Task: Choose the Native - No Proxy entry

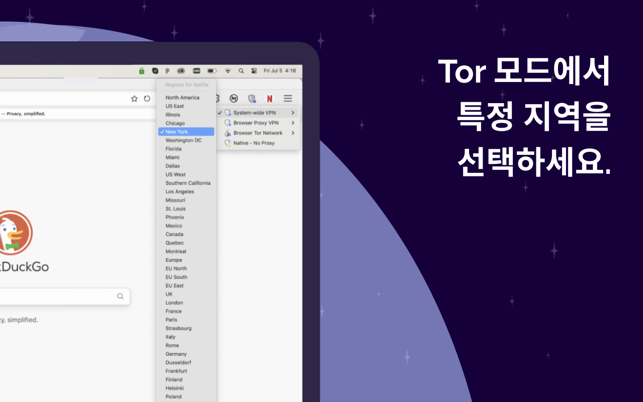Action: (258, 143)
